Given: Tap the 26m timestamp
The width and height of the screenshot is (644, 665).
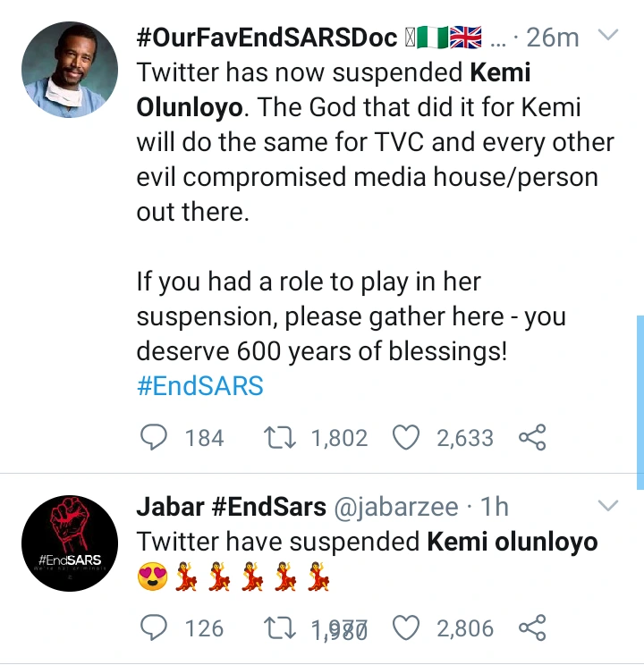Looking at the screenshot, I should (x=553, y=38).
